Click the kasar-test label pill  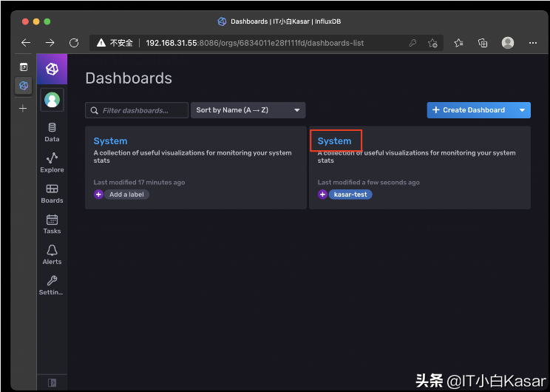[x=350, y=195]
